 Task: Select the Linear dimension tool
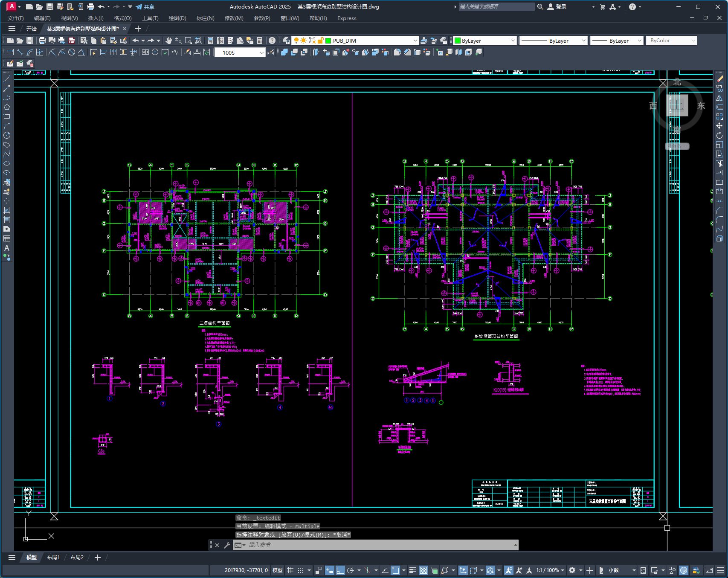tap(10, 52)
